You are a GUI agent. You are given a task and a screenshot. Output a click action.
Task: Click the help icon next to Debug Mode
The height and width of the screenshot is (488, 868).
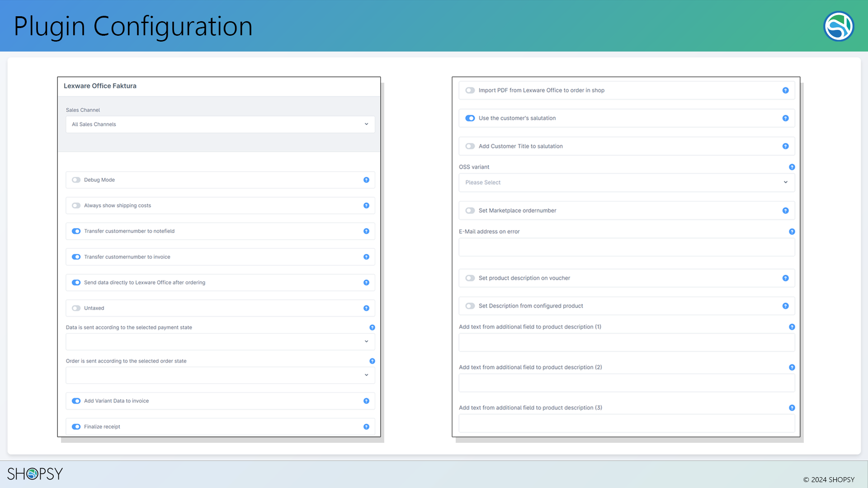366,180
